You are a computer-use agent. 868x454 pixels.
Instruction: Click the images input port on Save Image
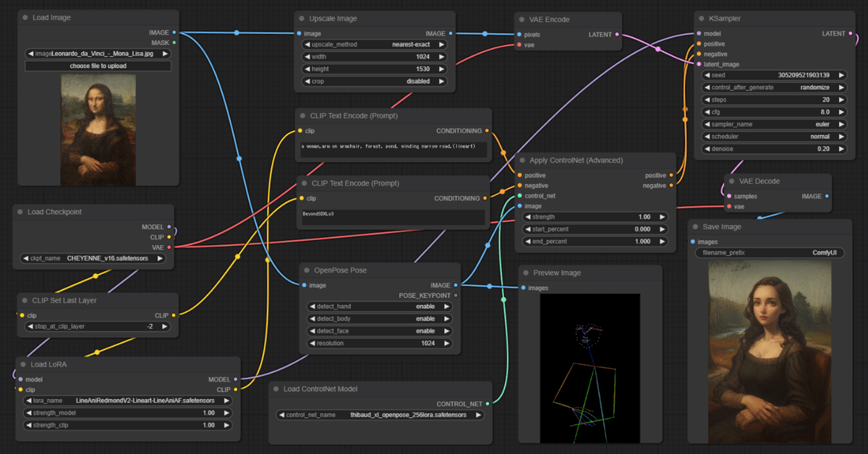[x=693, y=241]
